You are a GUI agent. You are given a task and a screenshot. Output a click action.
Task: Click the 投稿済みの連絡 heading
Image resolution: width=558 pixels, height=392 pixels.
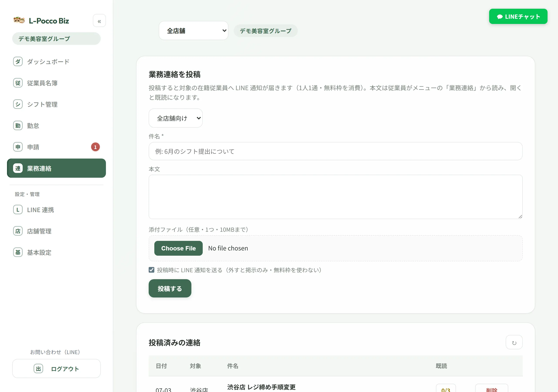click(x=175, y=343)
